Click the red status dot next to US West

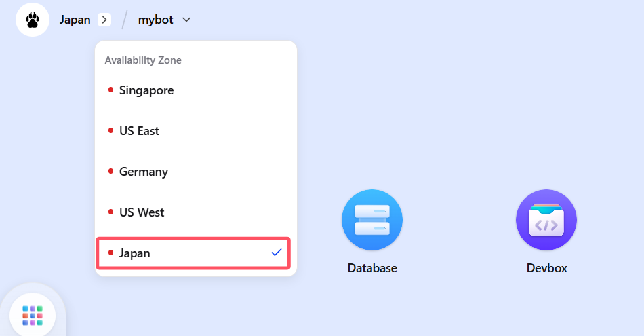click(110, 212)
